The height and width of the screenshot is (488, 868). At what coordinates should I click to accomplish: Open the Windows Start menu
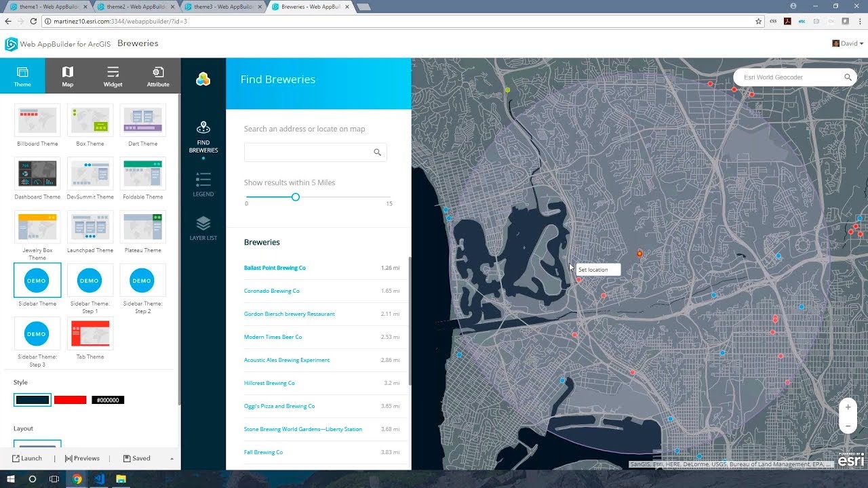pyautogui.click(x=9, y=479)
